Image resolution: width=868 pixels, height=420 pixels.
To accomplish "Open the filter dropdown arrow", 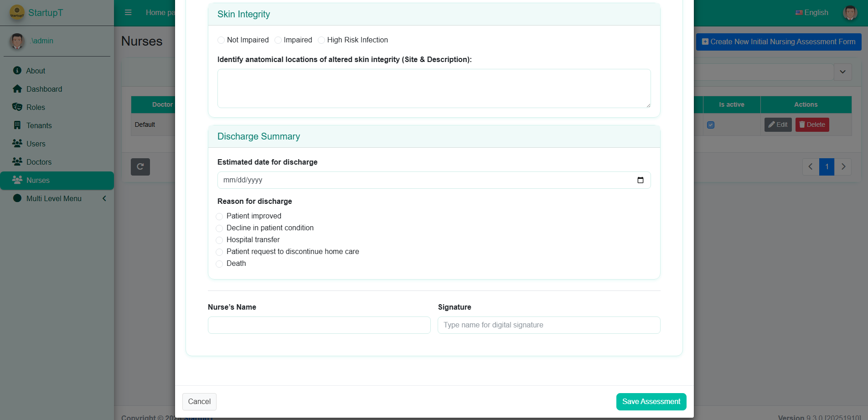I will point(842,72).
